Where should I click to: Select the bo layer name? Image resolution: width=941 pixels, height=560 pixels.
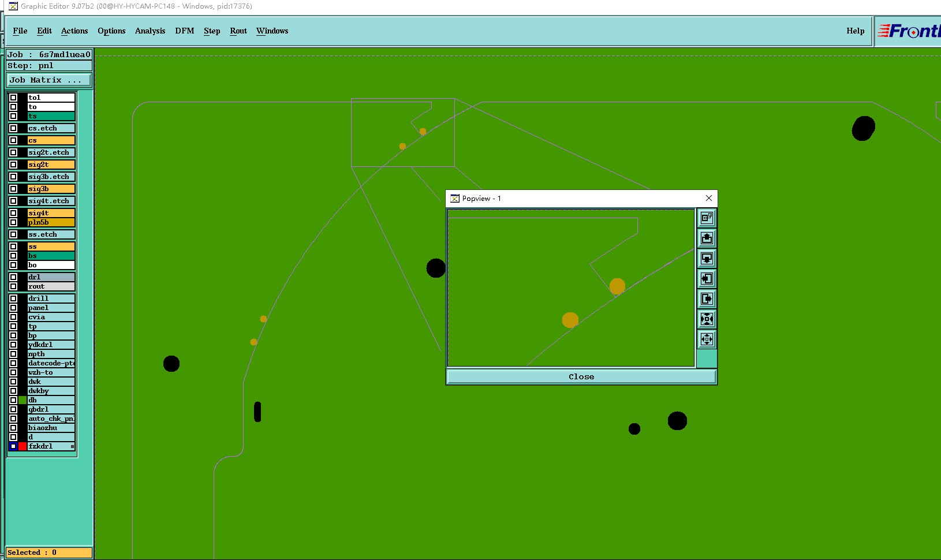point(51,265)
